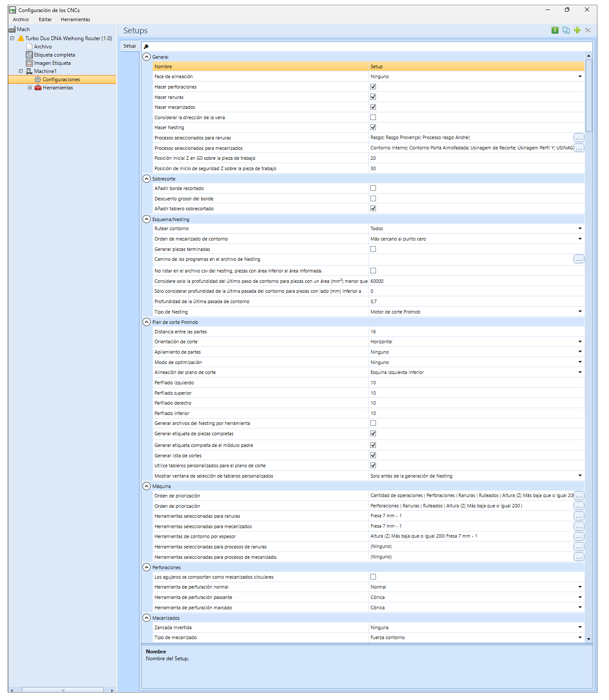The width and height of the screenshot is (609, 700).
Task: Enable Considerar la dirección de la vena
Action: pos(373,117)
